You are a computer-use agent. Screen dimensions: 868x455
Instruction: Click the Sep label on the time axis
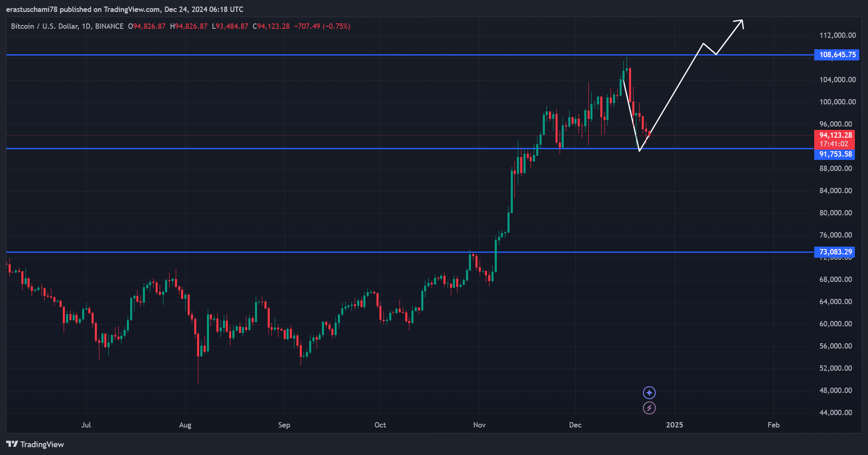[x=284, y=425]
